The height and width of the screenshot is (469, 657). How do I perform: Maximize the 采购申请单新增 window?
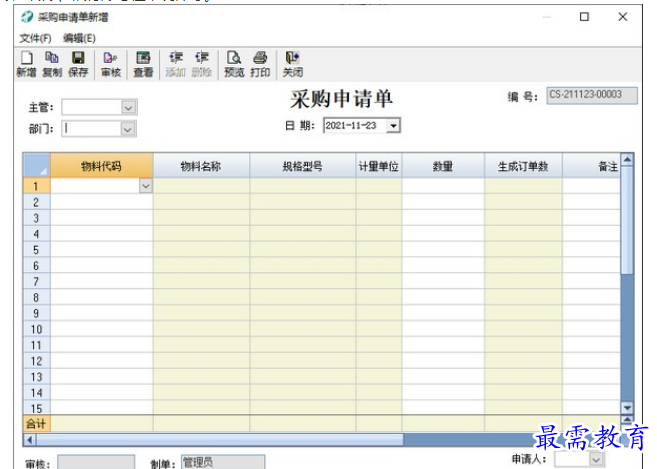click(x=584, y=17)
